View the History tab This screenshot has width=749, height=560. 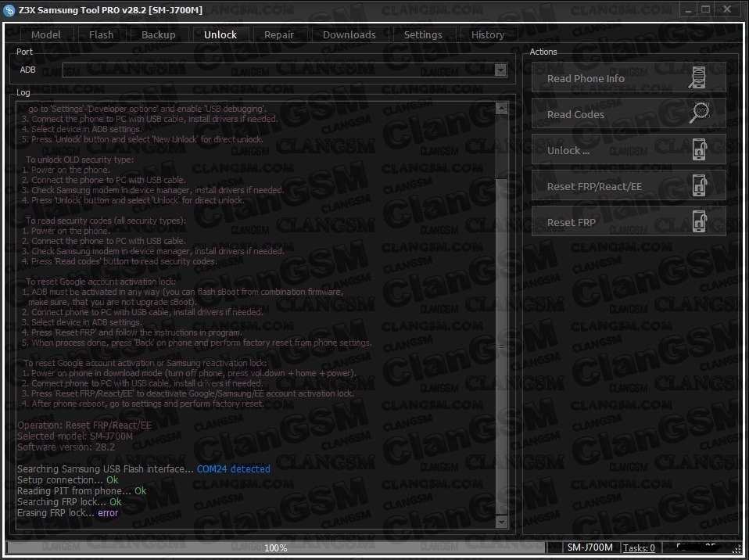coord(488,35)
